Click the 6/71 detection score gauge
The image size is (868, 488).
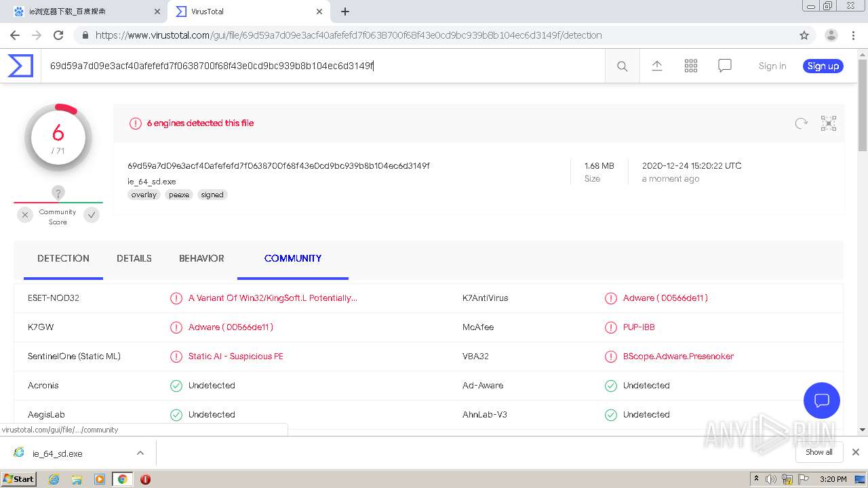pyautogui.click(x=58, y=137)
